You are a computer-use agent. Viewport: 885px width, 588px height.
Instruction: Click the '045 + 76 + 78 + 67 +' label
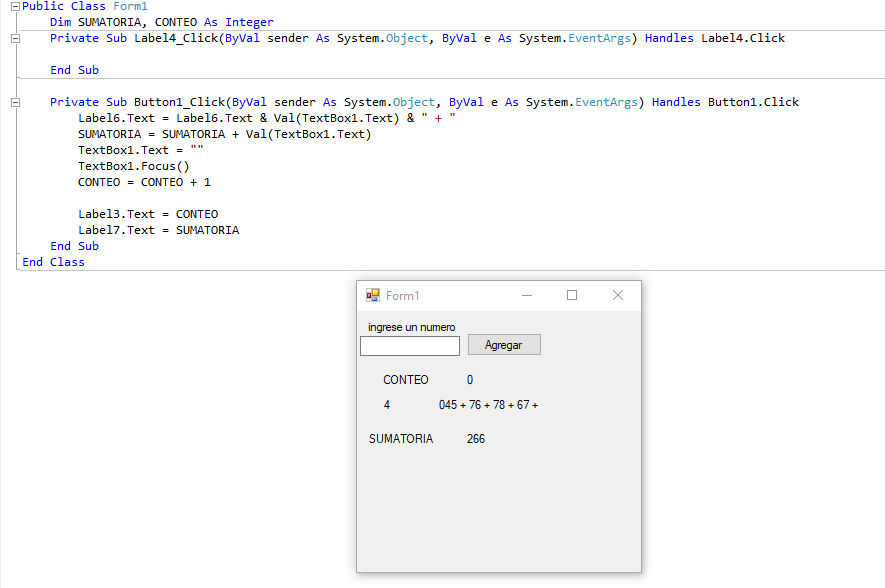(x=488, y=405)
